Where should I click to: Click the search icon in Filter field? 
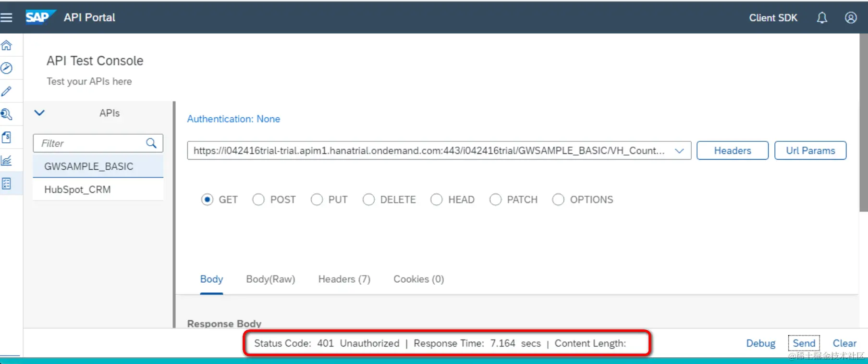pyautogui.click(x=151, y=143)
